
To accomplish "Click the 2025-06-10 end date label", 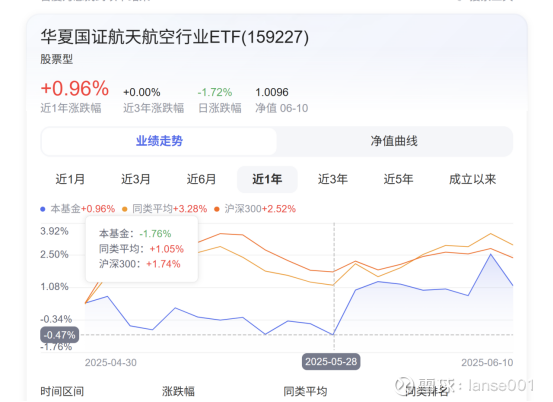I will [487, 363].
